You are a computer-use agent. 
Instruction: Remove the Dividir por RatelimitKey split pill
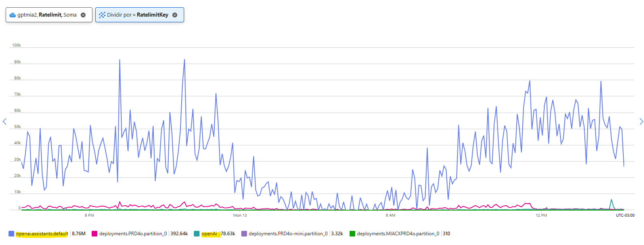tap(175, 15)
